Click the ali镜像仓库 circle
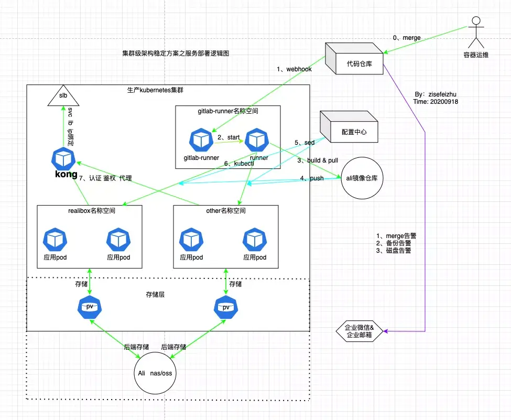Viewport: 511px width, 420px height. [x=363, y=178]
